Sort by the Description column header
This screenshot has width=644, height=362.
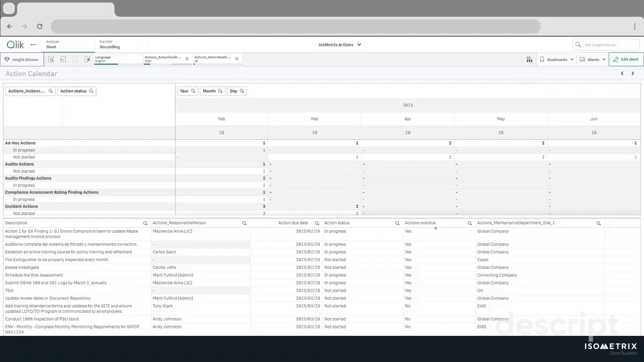(16, 223)
